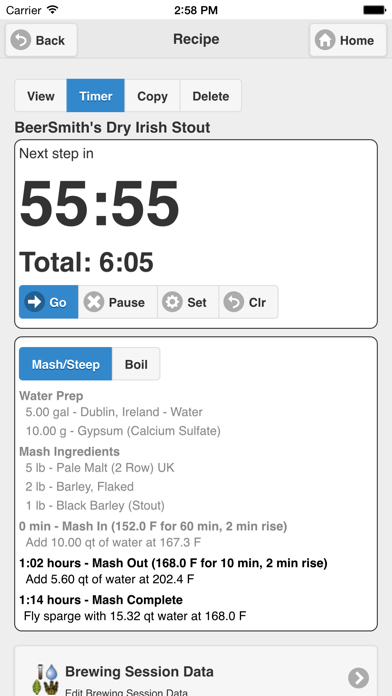This screenshot has width=392, height=696.
Task: Open Brewing Session Data chevron
Action: coord(358,678)
